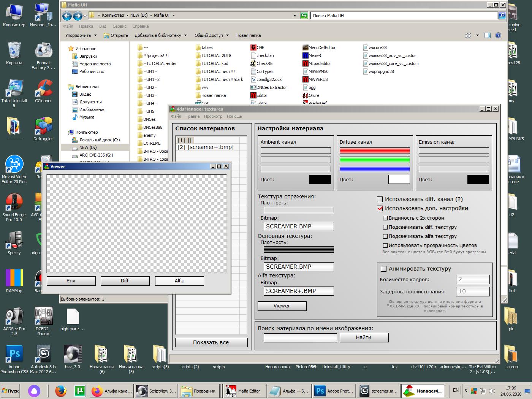The width and height of the screenshot is (532, 399).
Task: Switch to Mafia Editor taskbar item
Action: [244, 391]
